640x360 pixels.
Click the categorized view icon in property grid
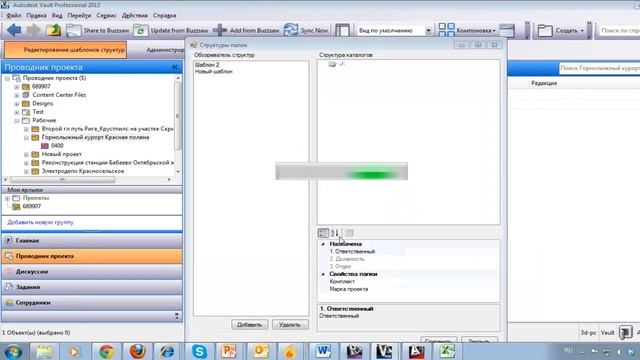pyautogui.click(x=323, y=233)
